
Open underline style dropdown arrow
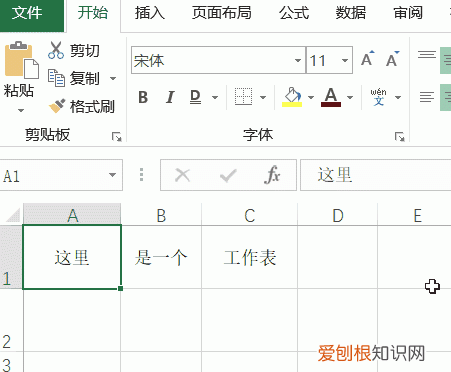tap(215, 97)
